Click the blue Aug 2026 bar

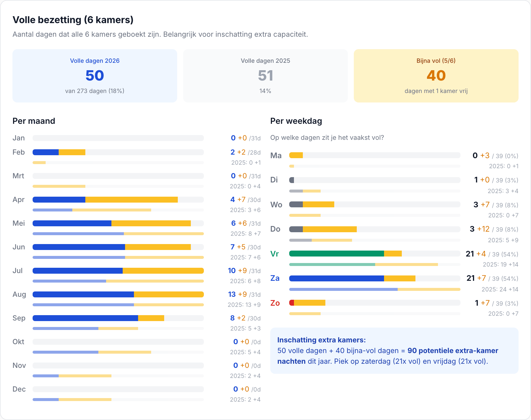pyautogui.click(x=83, y=294)
